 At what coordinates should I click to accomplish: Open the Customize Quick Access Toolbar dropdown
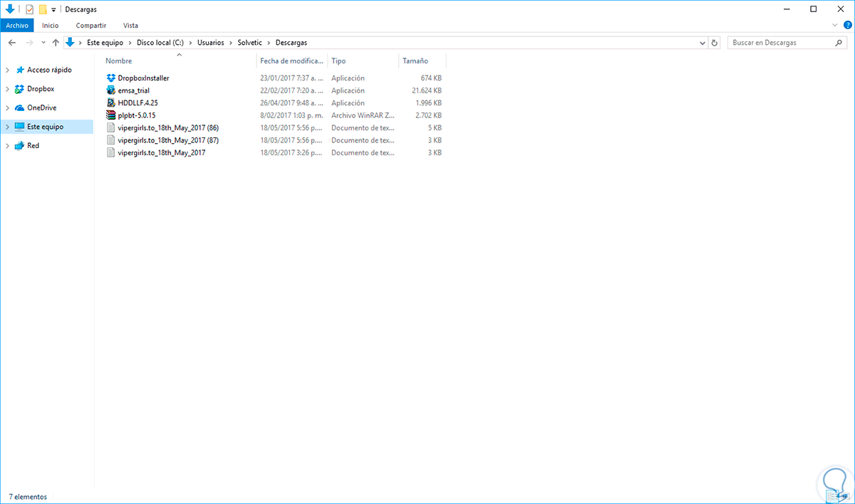click(x=54, y=10)
